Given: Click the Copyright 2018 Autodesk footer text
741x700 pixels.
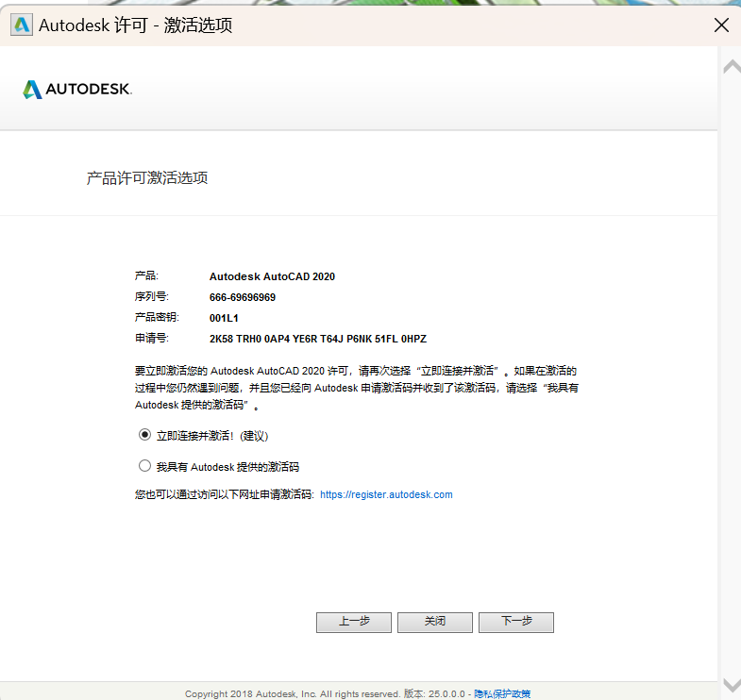Looking at the screenshot, I should (293, 693).
